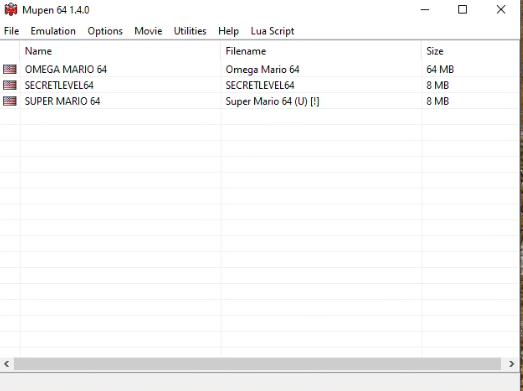Open the File menu
523x391 pixels.
[11, 31]
